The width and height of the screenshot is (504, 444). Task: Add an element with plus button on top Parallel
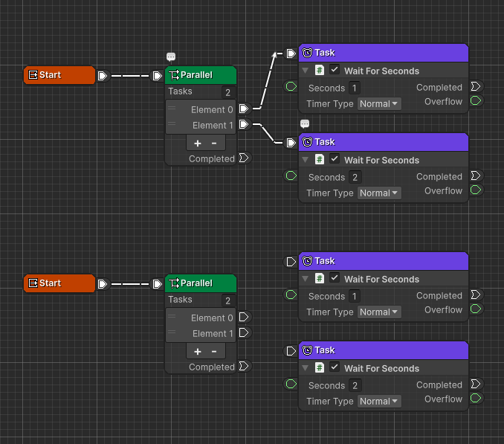[198, 143]
